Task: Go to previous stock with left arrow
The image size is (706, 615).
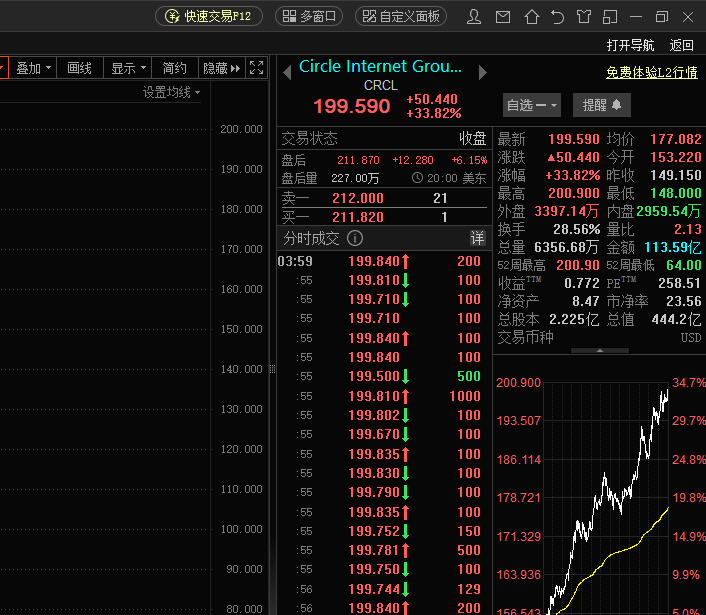Action: 287,72
